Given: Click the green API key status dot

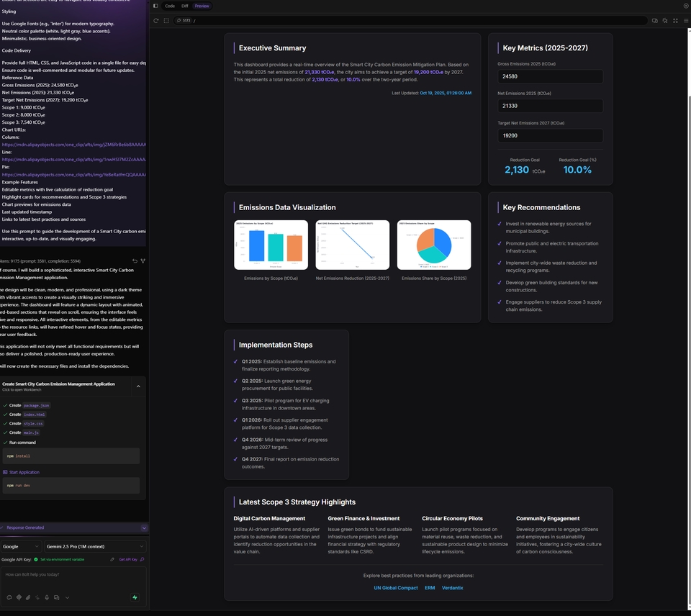Looking at the screenshot, I should [x=36, y=560].
